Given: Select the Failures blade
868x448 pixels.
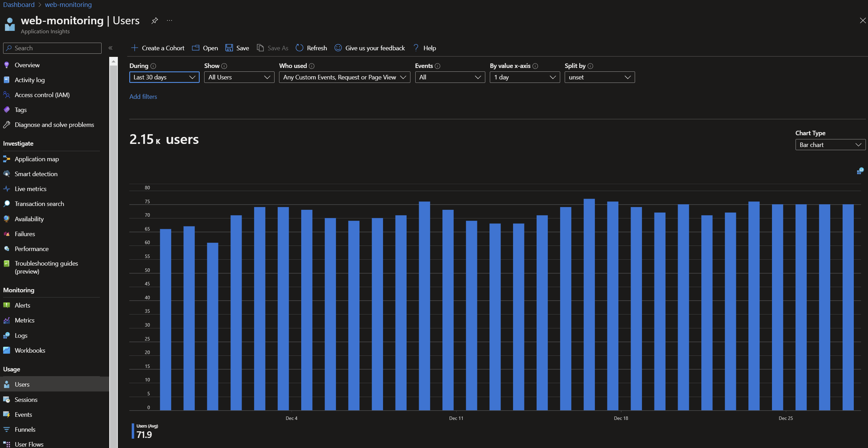Looking at the screenshot, I should coord(25,234).
